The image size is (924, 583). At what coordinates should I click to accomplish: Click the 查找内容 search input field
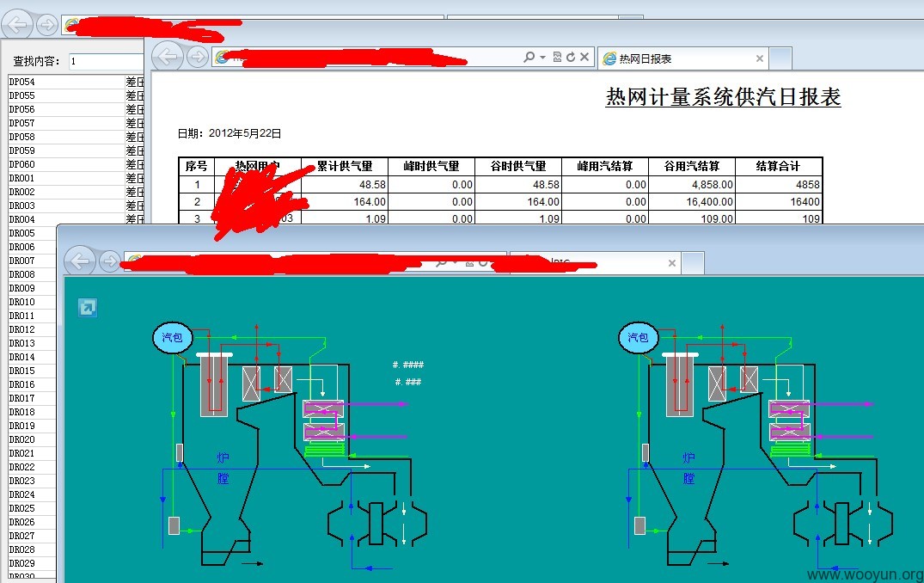106,61
